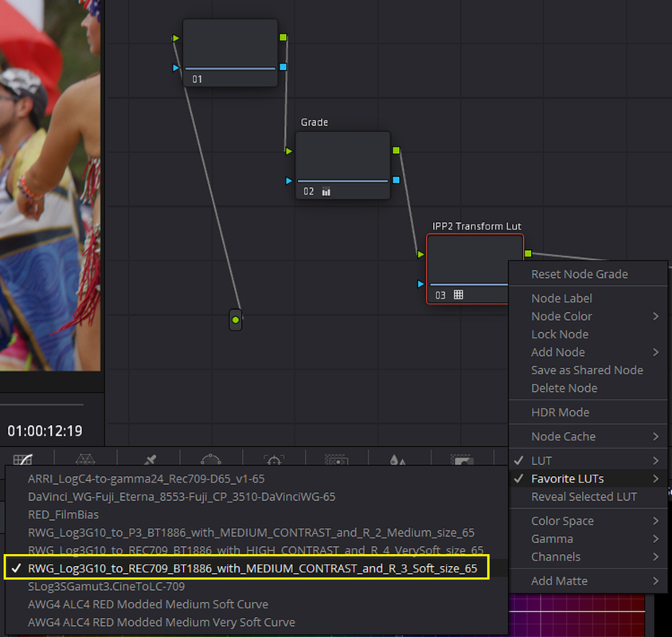Click node 01's green RGB output square
This screenshot has height=637, width=672.
(283, 37)
